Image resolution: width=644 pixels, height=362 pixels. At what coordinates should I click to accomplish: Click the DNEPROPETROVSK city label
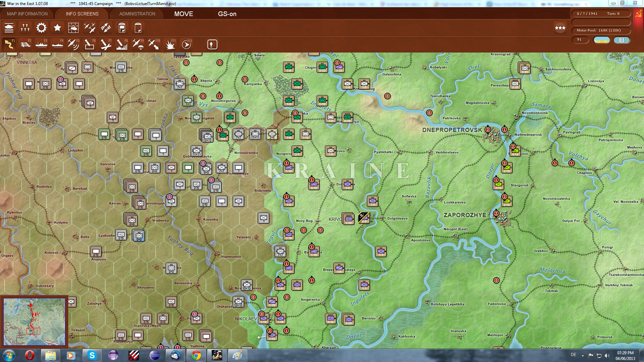click(452, 130)
